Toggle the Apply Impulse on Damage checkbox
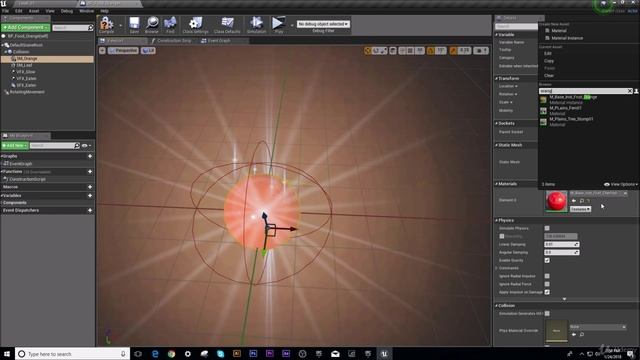Screen dimensions: 640x360 tap(547, 292)
